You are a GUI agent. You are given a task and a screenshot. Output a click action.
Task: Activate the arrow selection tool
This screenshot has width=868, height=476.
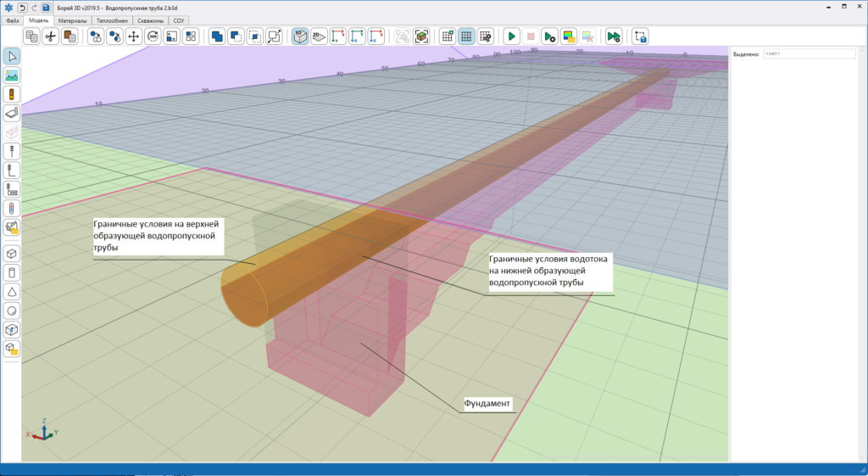12,56
